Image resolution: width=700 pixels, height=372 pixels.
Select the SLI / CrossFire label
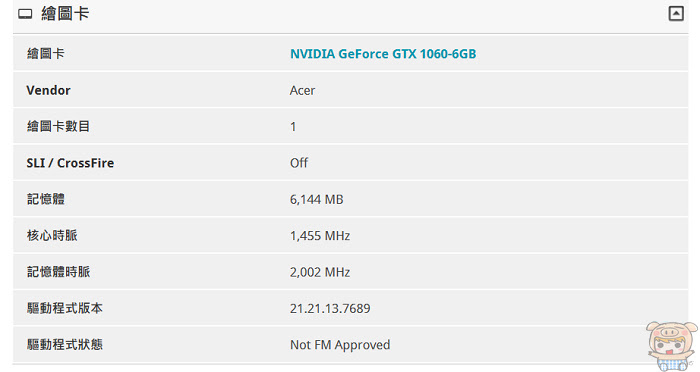pyautogui.click(x=70, y=163)
